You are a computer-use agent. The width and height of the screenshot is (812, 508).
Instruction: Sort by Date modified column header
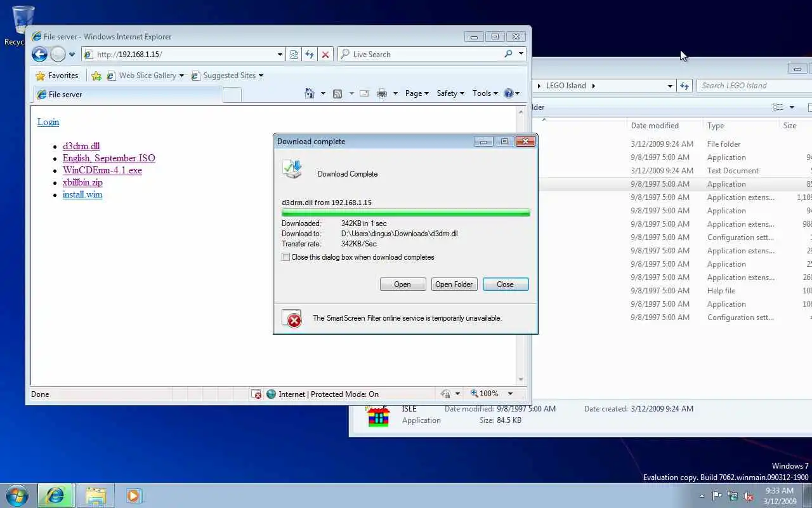[665, 126]
